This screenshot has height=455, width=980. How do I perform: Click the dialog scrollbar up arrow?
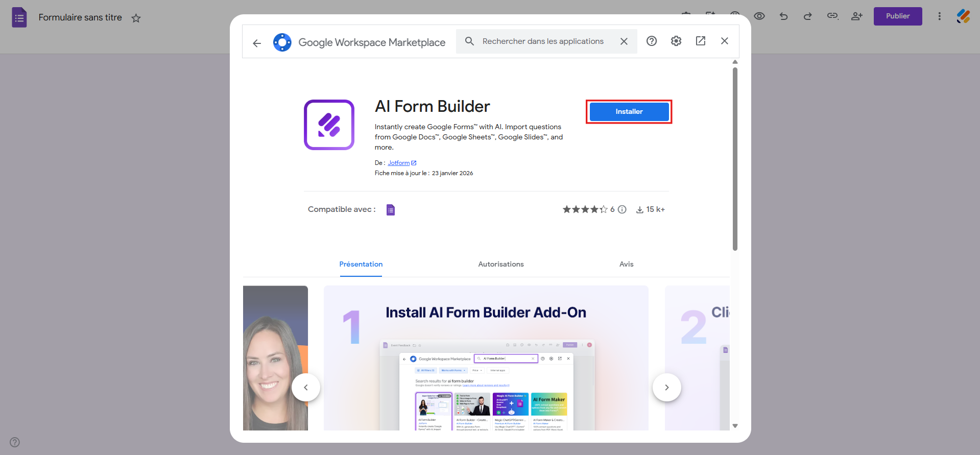735,62
